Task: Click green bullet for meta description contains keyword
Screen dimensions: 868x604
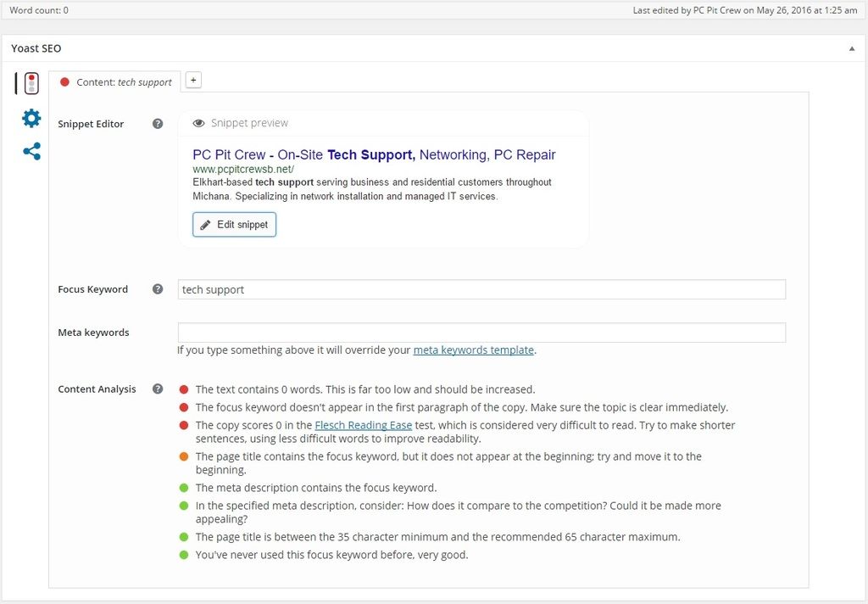Action: (x=184, y=488)
